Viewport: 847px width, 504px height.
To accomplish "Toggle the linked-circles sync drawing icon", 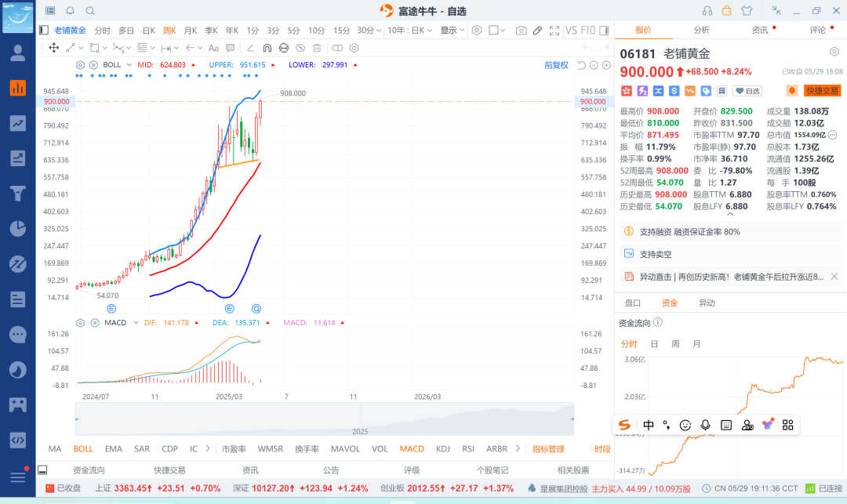I will coord(337,48).
